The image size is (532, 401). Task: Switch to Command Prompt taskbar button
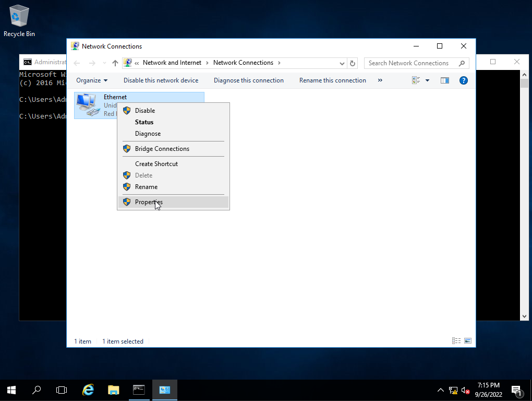pos(139,391)
